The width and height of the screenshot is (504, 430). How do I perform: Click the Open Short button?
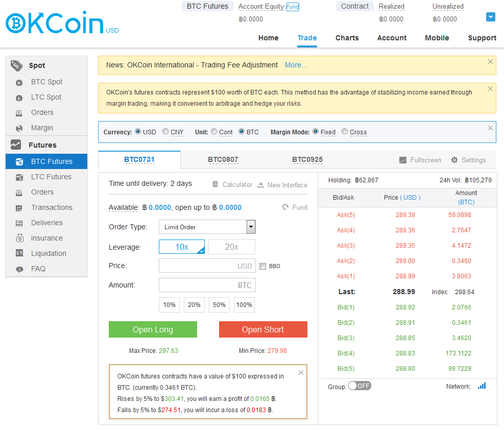click(263, 329)
